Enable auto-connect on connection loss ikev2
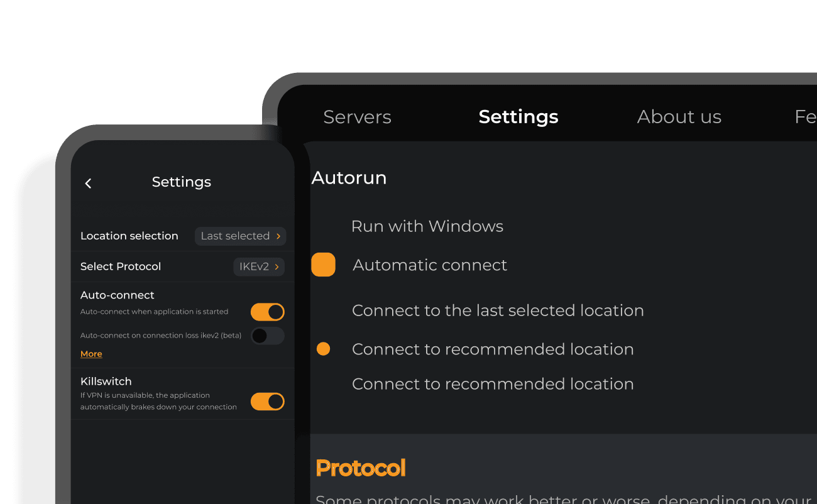Viewport: 817px width, 504px height. (x=268, y=336)
